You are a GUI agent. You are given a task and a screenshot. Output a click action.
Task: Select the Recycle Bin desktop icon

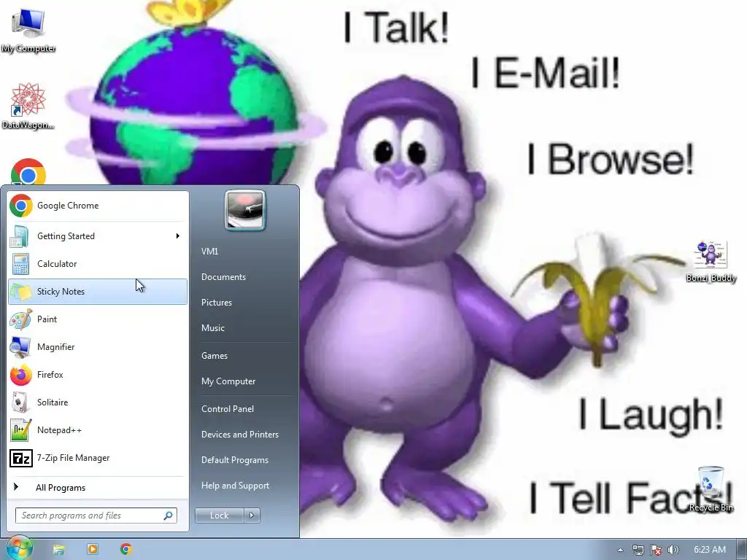coord(711,489)
